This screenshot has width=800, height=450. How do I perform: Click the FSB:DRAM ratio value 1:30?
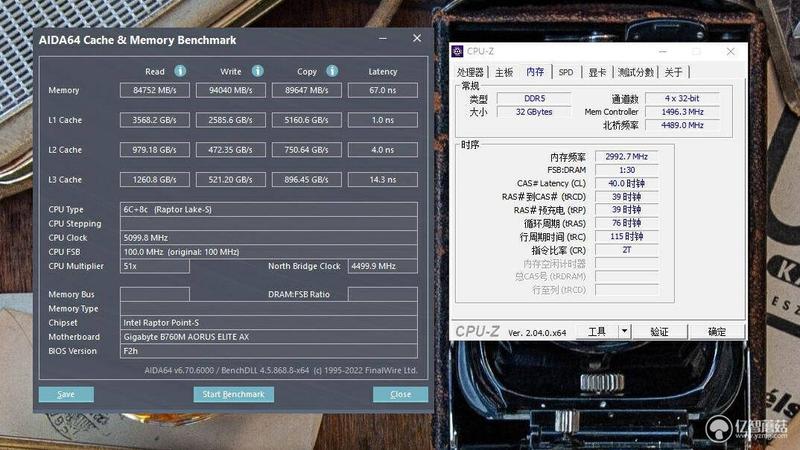(x=627, y=170)
